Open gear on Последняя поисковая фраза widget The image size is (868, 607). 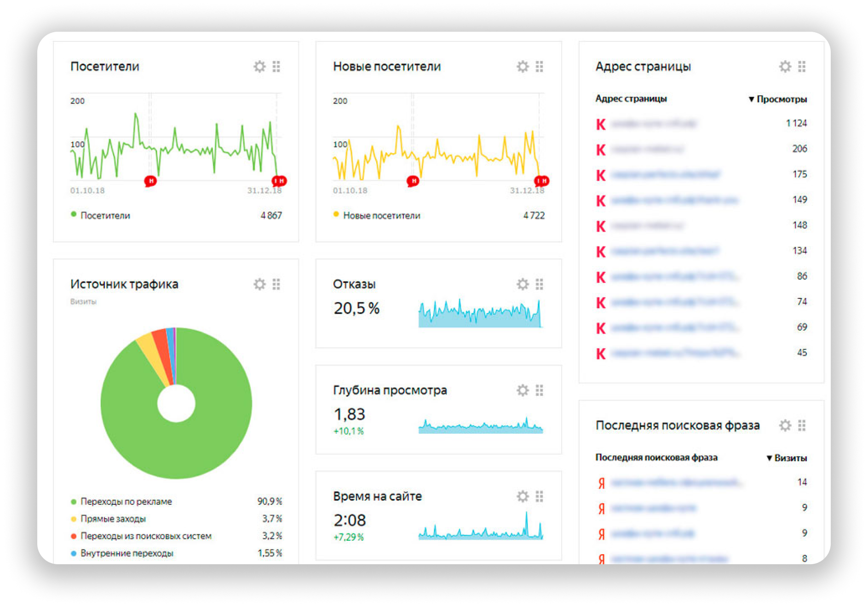click(x=785, y=425)
